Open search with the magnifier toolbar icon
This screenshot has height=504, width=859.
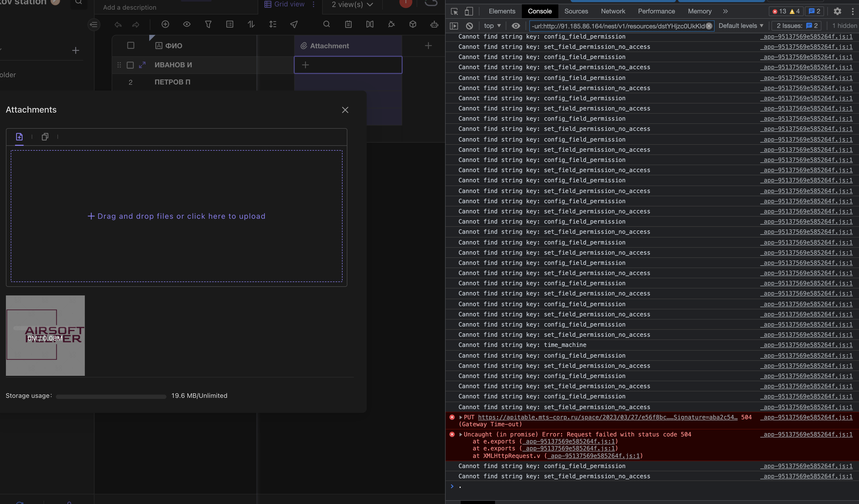326,24
